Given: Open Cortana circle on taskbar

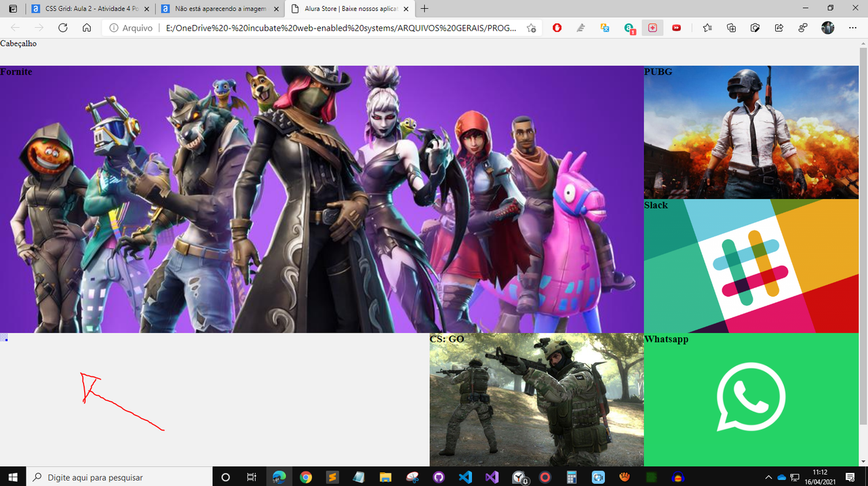Looking at the screenshot, I should 226,477.
